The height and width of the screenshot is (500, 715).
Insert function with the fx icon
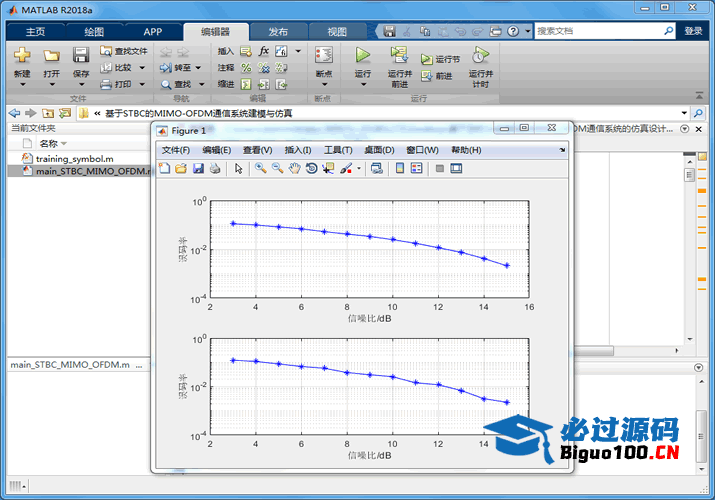coord(264,51)
